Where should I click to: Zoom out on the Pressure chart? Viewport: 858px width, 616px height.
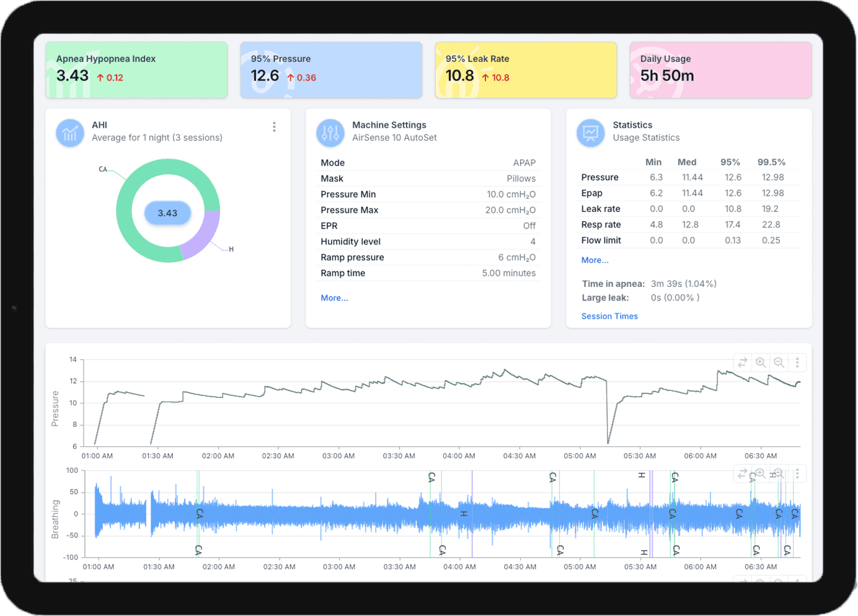coord(779,363)
